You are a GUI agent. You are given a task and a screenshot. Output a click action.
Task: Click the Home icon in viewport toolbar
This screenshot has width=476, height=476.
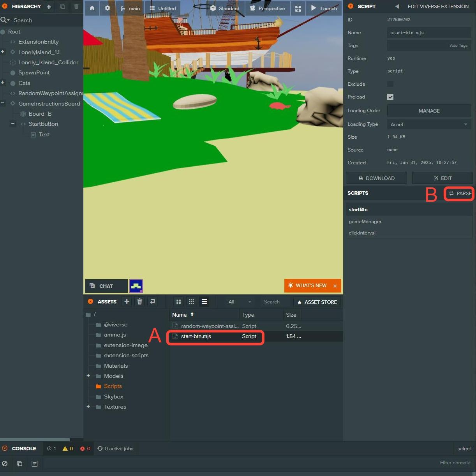point(92,8)
